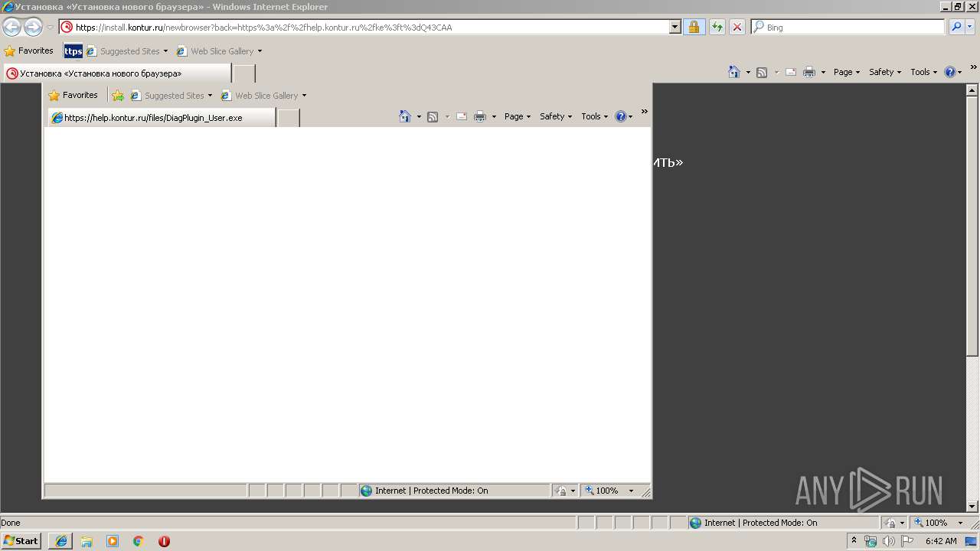The height and width of the screenshot is (551, 980).
Task: Launch Windows Media Player from the taskbar
Action: (113, 541)
